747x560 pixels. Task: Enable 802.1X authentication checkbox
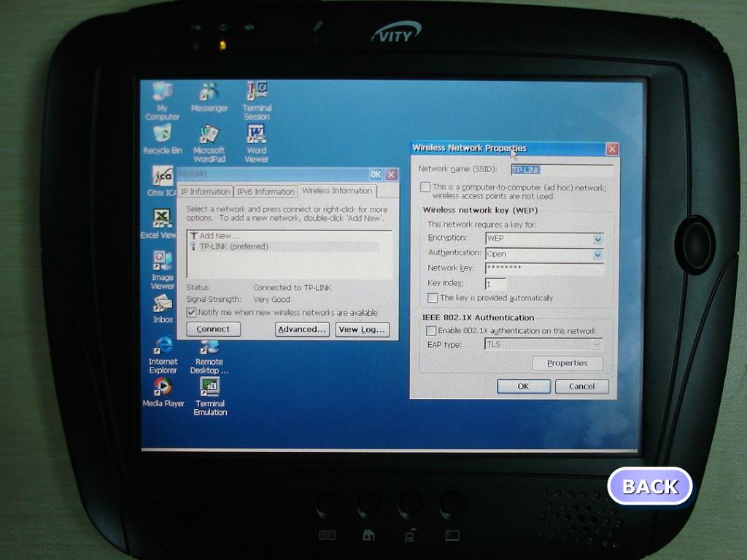[x=430, y=330]
